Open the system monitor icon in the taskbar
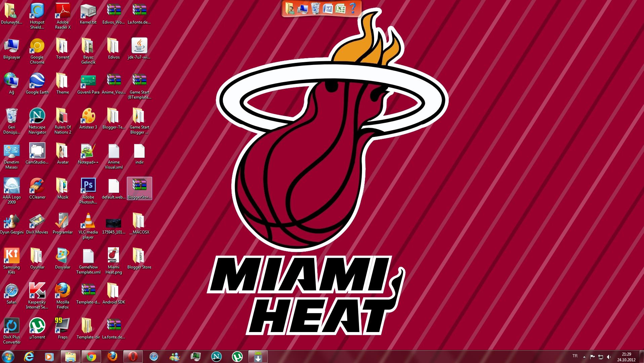Image resolution: width=644 pixels, height=363 pixels. point(196,357)
